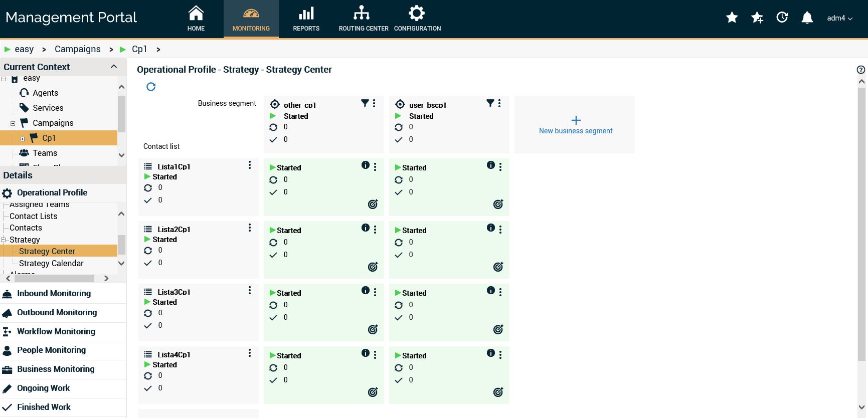Expand the Cp1 campaign tree node
The height and width of the screenshot is (419, 868).
tap(22, 139)
